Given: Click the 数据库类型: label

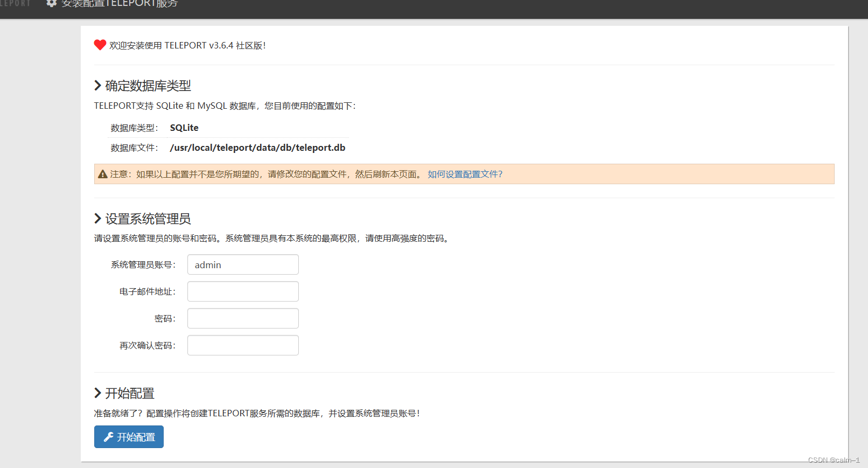Looking at the screenshot, I should coord(135,128).
